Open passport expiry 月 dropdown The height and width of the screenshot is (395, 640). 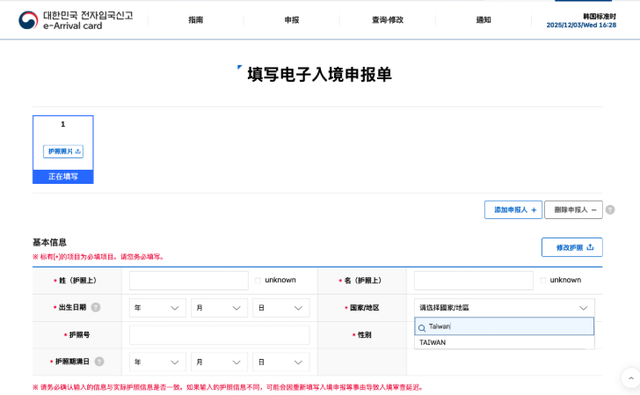click(219, 362)
